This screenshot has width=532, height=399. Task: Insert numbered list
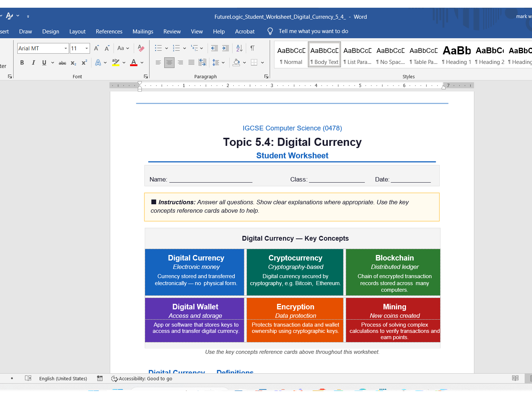pyautogui.click(x=176, y=48)
